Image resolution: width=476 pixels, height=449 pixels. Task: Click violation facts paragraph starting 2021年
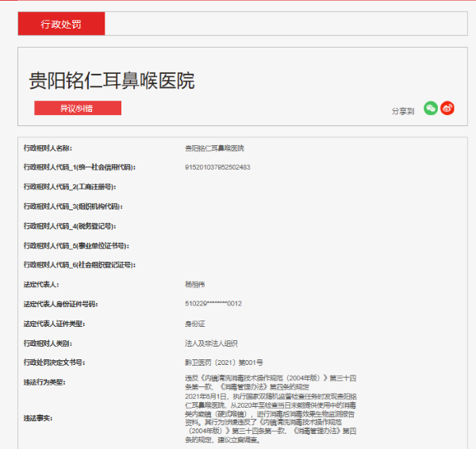click(x=271, y=418)
